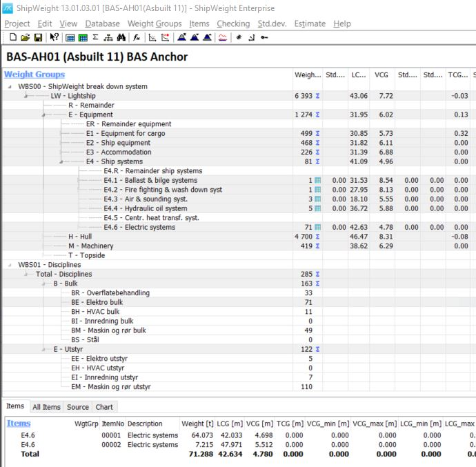Click the New document toolbar icon

(x=14, y=37)
